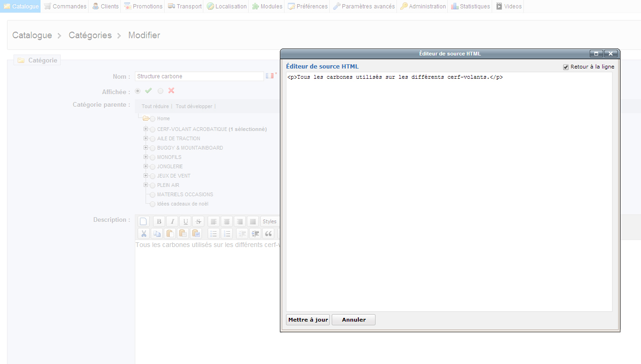
Task: Toggle strikethrough formatting in Description editor
Action: (x=199, y=221)
